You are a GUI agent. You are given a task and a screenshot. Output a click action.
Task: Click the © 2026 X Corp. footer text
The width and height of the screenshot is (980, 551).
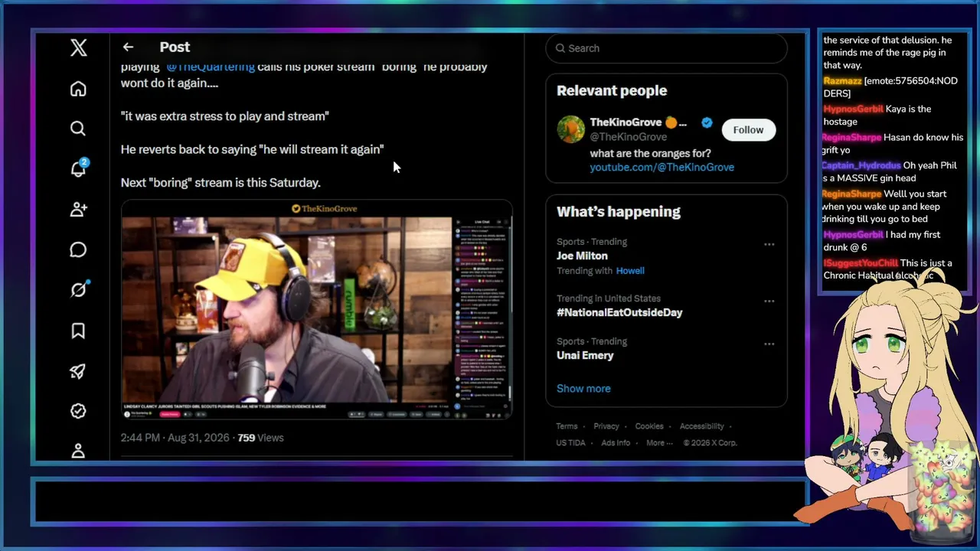click(710, 443)
